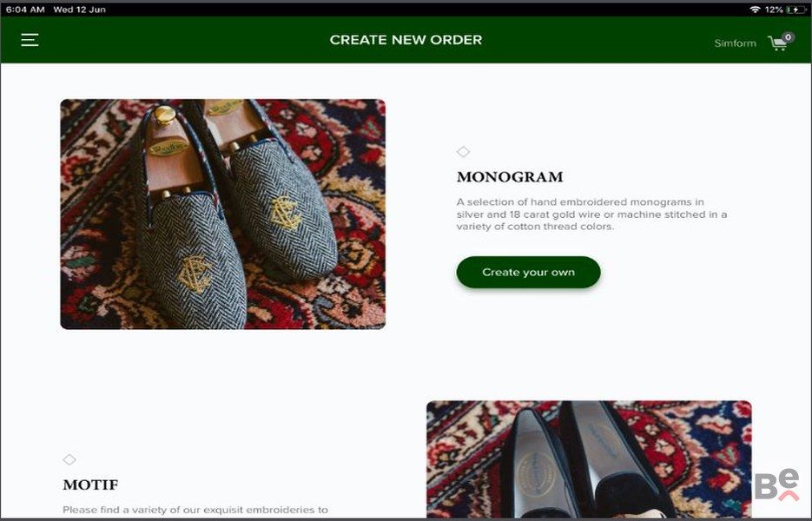Click the Create New Order title
The height and width of the screenshot is (521, 812).
click(406, 40)
